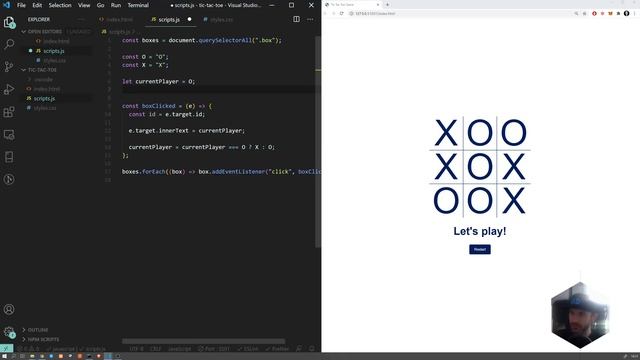Close the Tic Tac Toe browser tab
The image size is (640, 360).
click(x=378, y=4)
